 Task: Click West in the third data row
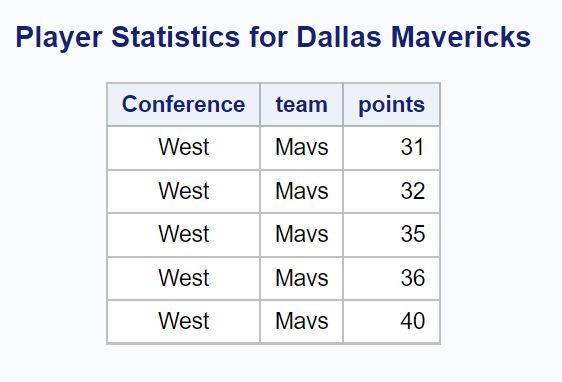tap(184, 234)
